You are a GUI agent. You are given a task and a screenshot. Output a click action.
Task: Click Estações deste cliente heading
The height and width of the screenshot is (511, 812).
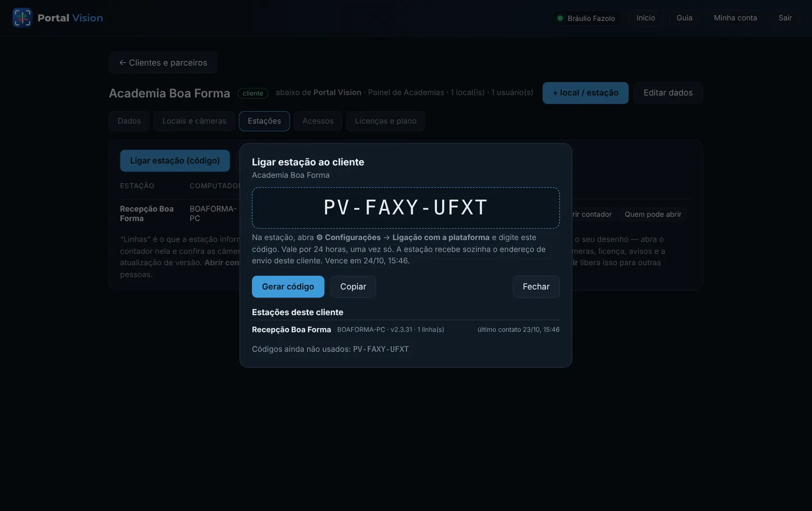coord(297,312)
